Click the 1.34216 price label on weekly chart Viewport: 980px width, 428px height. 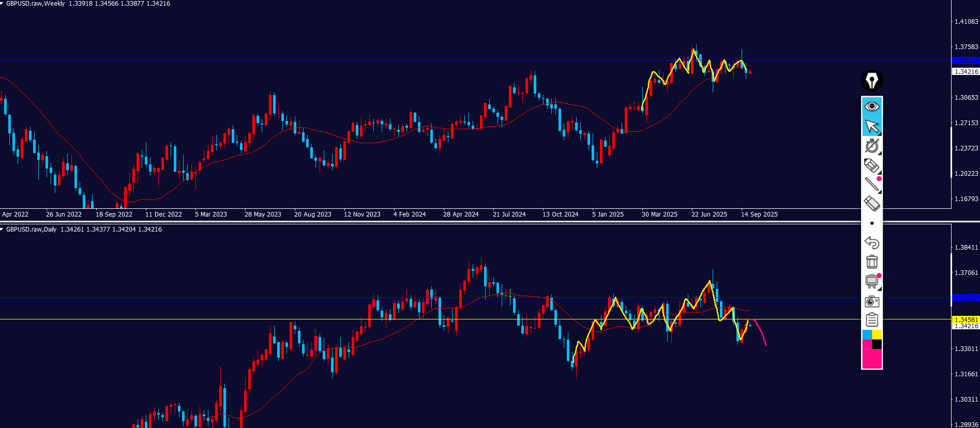coord(966,72)
